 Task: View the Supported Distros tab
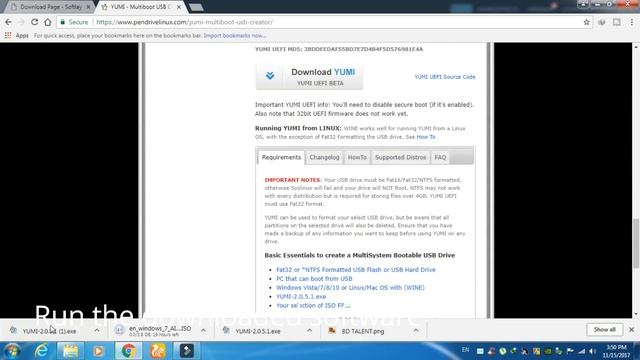[400, 157]
